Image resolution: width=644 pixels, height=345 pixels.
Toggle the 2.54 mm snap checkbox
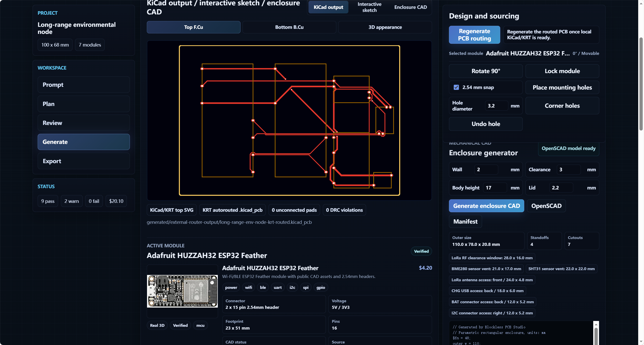coord(456,87)
